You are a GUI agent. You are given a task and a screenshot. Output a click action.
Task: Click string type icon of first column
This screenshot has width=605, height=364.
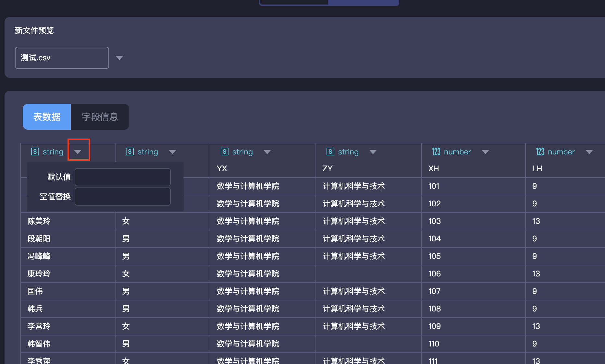(35, 152)
